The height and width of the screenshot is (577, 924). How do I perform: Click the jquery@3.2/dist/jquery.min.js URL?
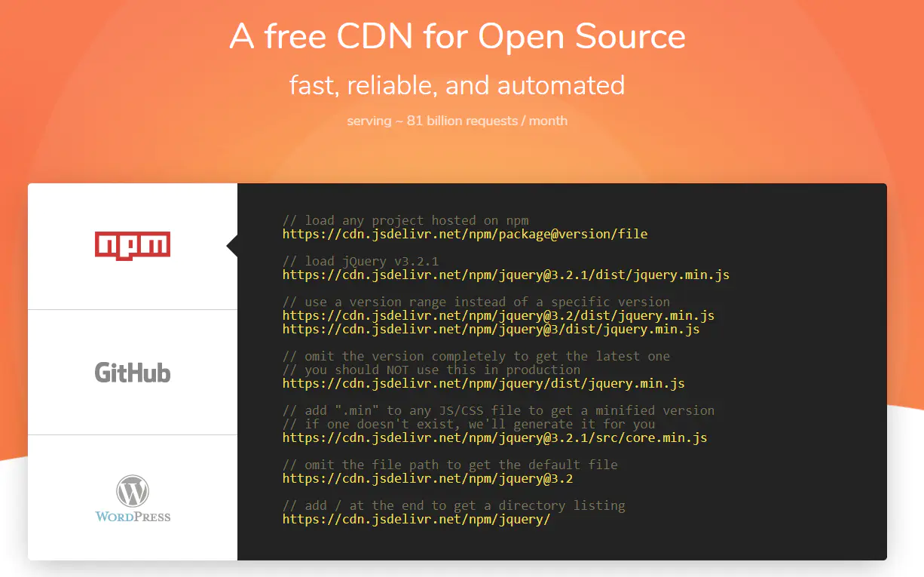(x=498, y=315)
